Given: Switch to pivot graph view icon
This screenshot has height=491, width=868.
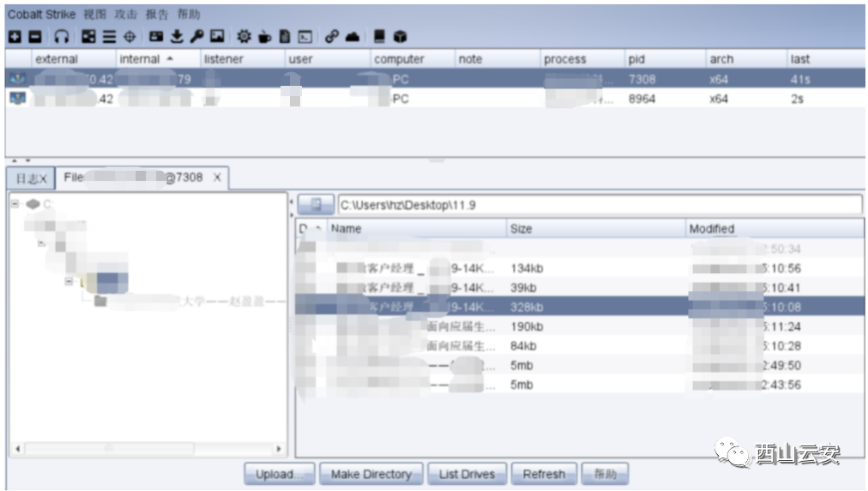Looking at the screenshot, I should click(x=88, y=37).
